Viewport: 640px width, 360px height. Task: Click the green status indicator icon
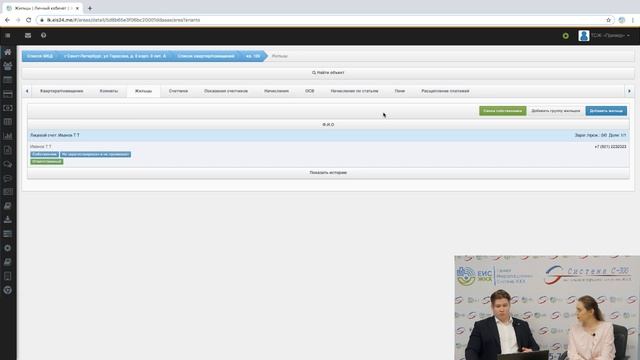565,36
